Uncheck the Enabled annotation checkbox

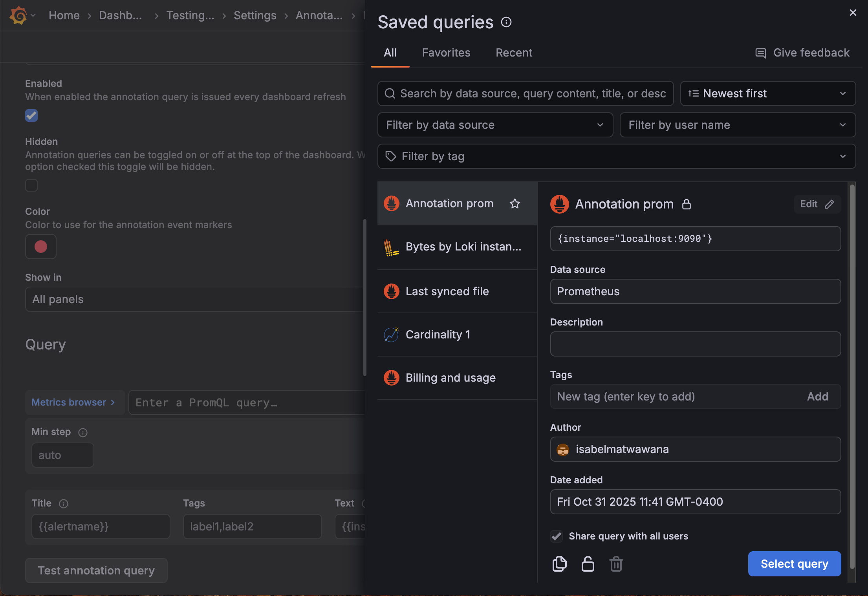(31, 115)
